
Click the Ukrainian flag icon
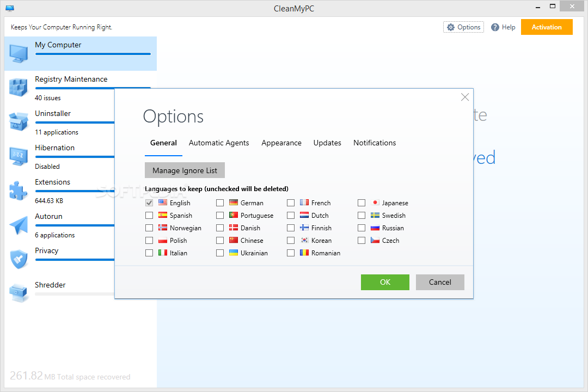234,253
